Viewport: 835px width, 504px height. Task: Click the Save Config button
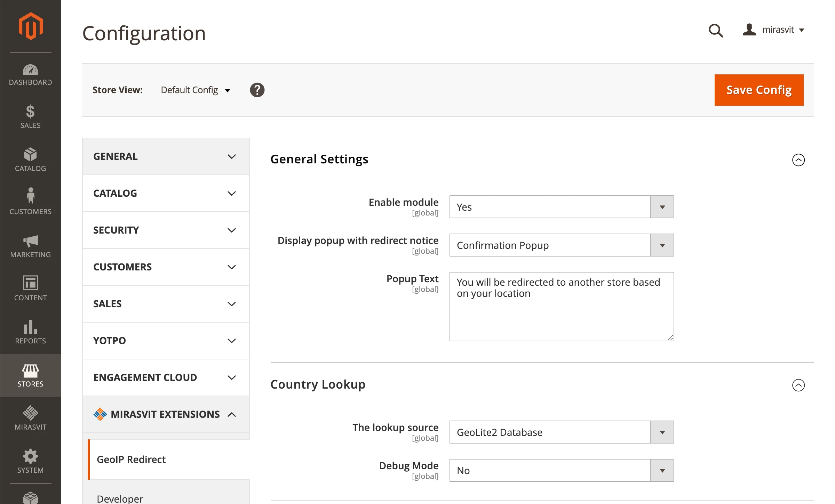pos(759,90)
